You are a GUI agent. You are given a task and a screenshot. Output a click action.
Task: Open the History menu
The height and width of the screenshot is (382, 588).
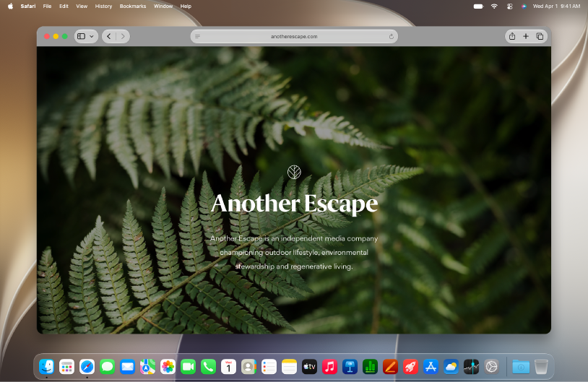click(103, 6)
